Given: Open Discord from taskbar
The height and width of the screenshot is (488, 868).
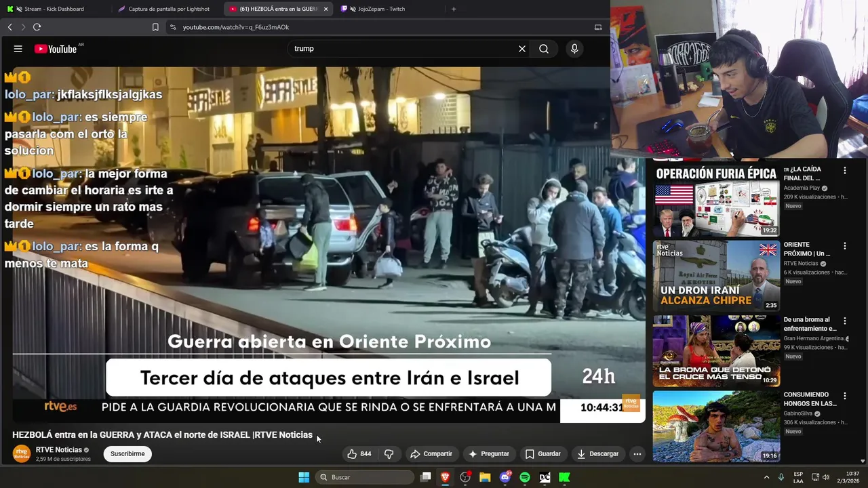Looking at the screenshot, I should pyautogui.click(x=505, y=477).
